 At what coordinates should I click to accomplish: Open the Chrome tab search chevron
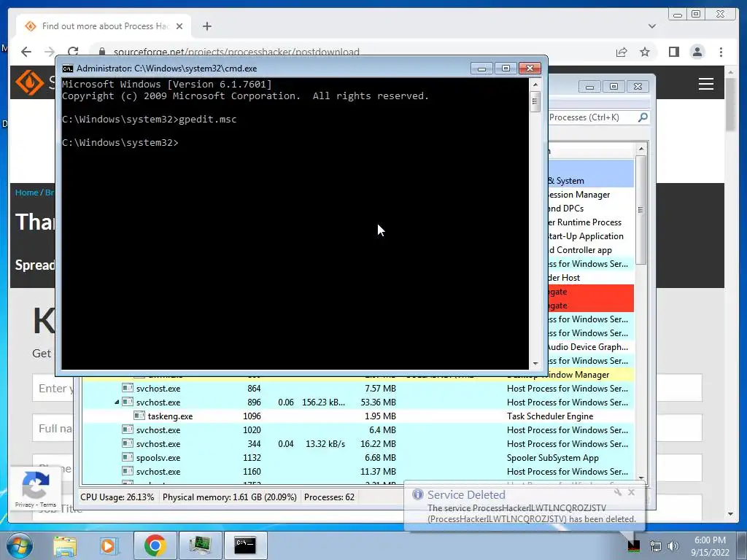tap(651, 26)
